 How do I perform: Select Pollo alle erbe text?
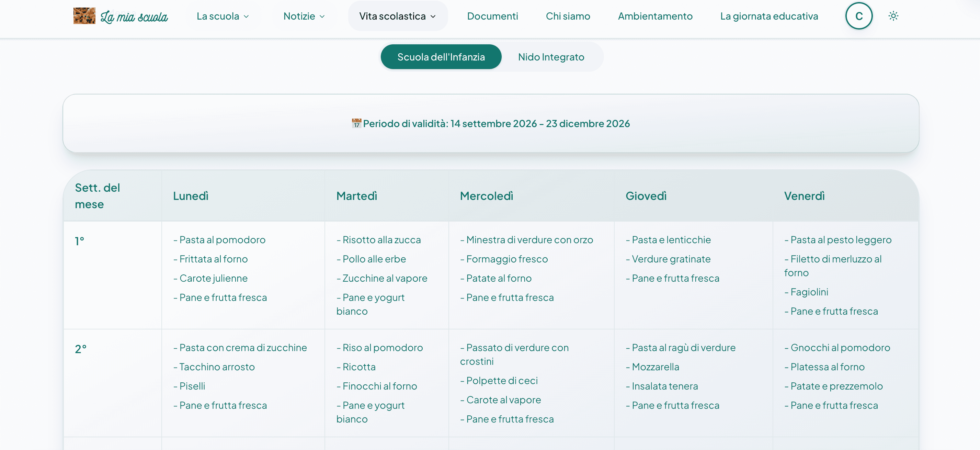[371, 259]
